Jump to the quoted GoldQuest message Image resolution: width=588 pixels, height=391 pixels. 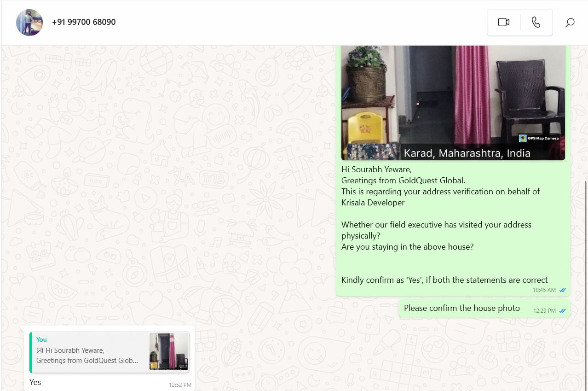coord(87,356)
